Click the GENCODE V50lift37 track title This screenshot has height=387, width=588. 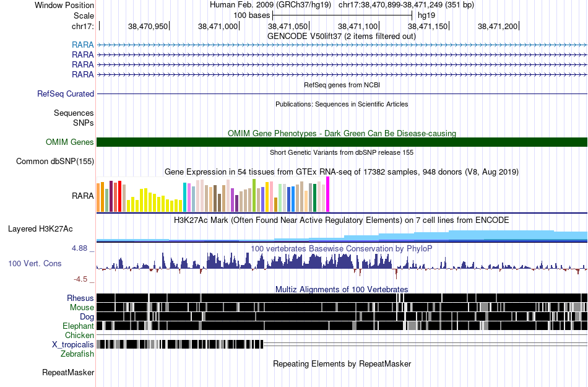tap(342, 37)
